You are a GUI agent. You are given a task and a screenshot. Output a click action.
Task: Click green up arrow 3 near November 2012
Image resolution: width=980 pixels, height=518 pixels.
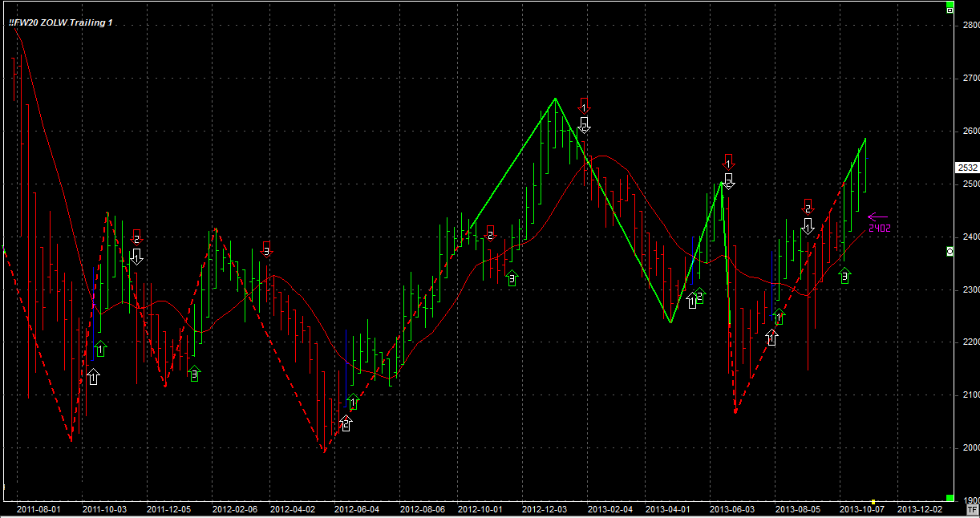[512, 278]
